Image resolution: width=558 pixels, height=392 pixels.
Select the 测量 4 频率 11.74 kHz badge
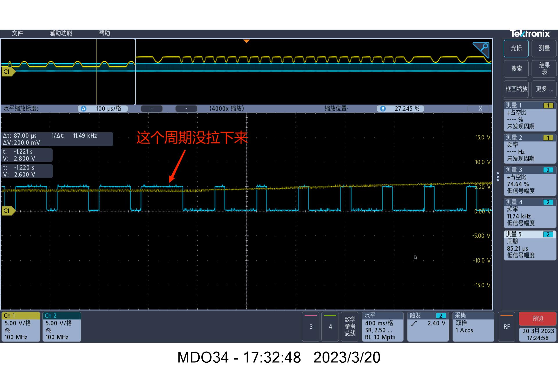pyautogui.click(x=530, y=213)
